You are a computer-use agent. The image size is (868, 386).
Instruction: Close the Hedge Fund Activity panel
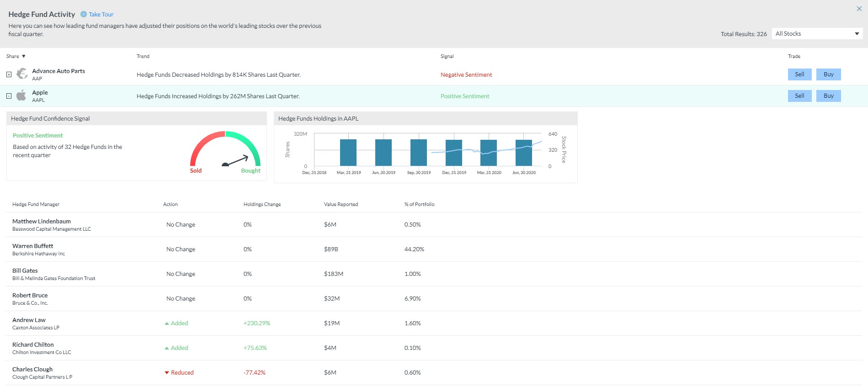coord(859,9)
